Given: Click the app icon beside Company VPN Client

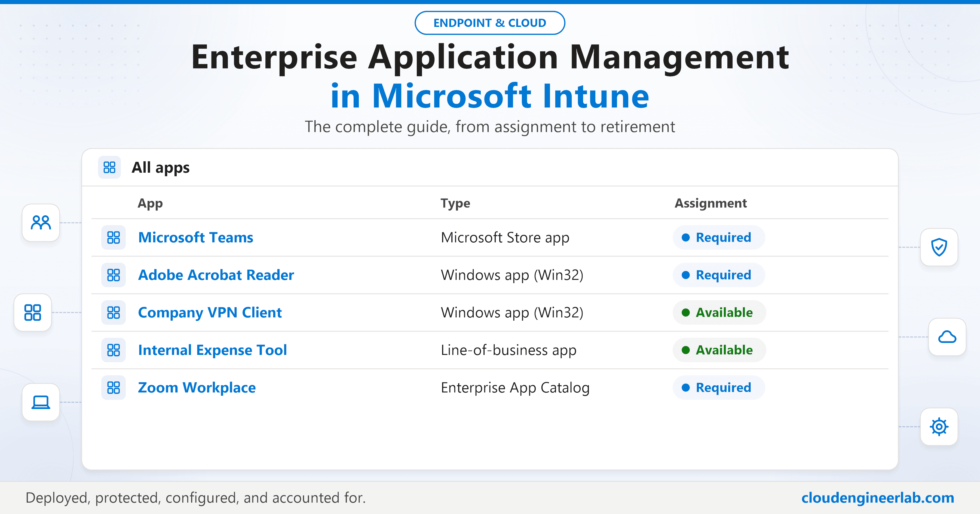Looking at the screenshot, I should click(x=113, y=312).
